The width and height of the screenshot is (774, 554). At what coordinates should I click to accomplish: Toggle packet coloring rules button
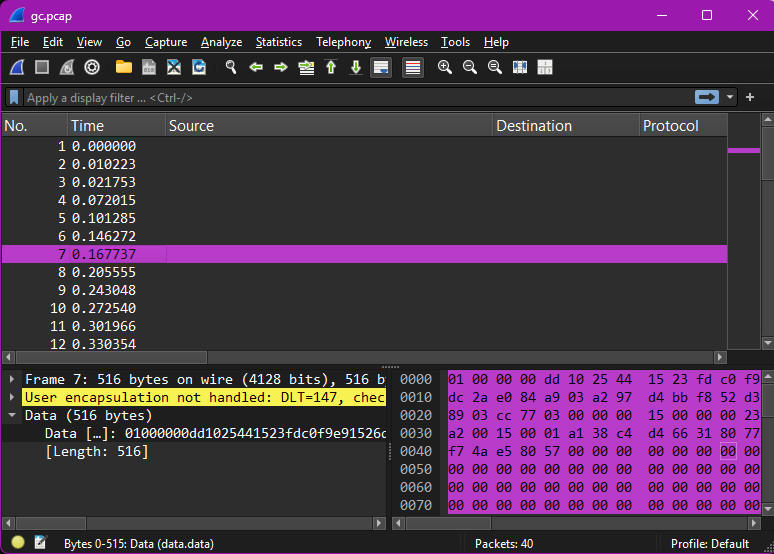[412, 67]
